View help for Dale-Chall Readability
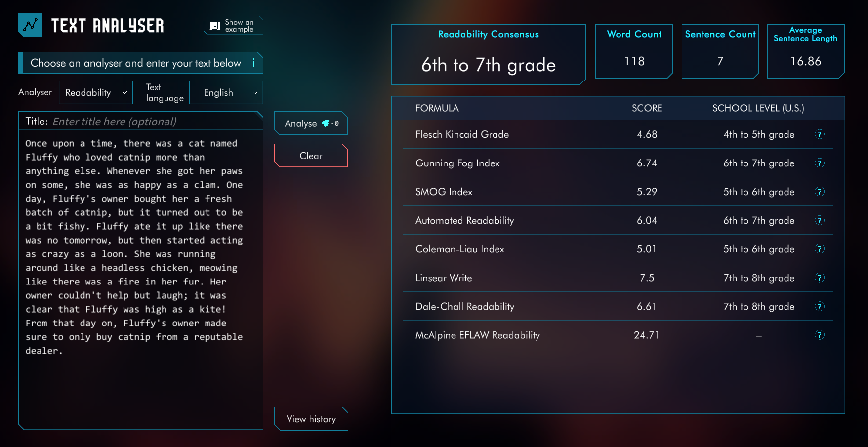The width and height of the screenshot is (868, 447). (x=820, y=306)
